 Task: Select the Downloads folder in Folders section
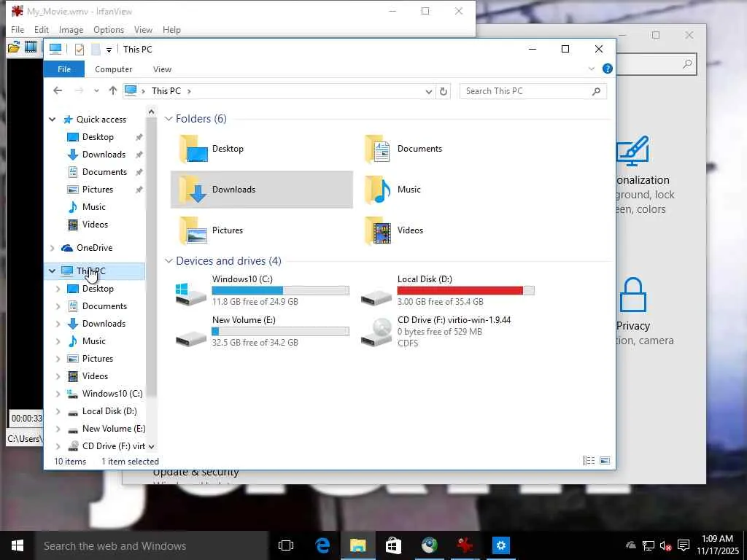coord(262,190)
